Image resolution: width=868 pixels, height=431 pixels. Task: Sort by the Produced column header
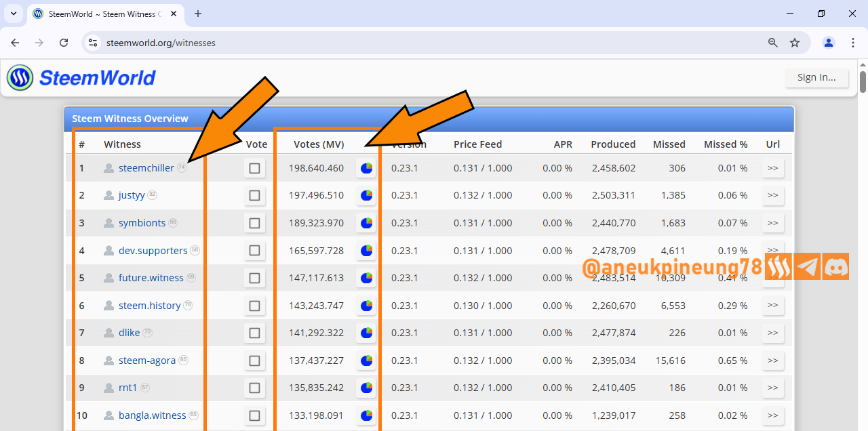613,144
